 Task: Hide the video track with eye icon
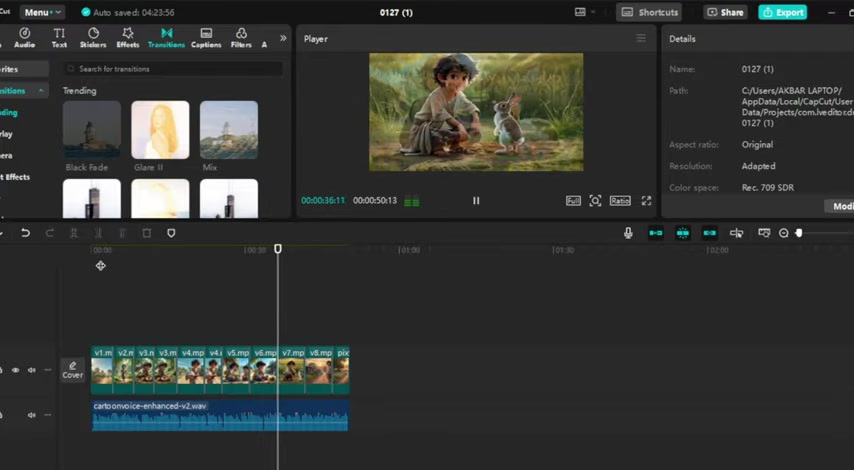click(x=15, y=370)
